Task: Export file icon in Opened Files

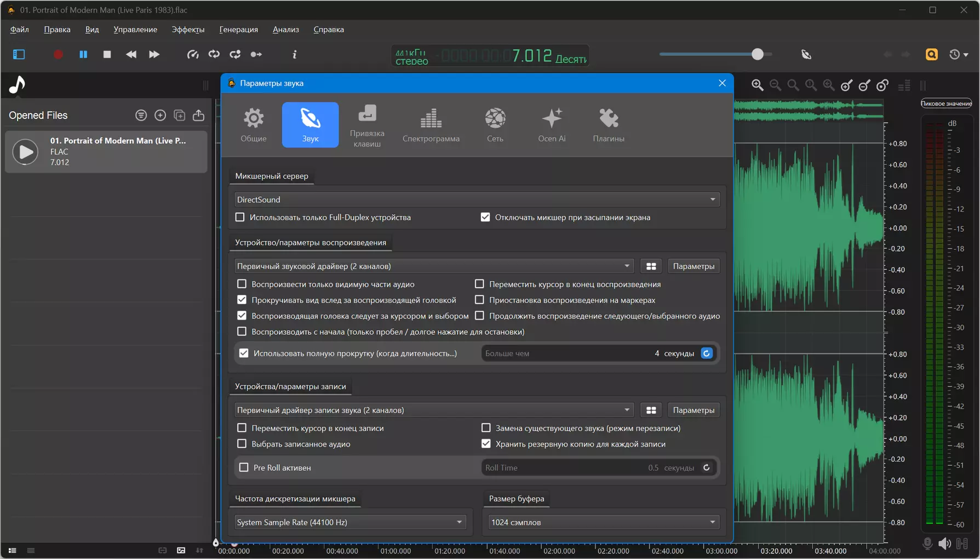Action: (198, 115)
